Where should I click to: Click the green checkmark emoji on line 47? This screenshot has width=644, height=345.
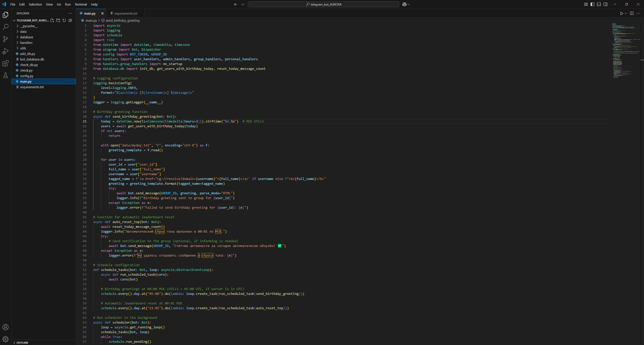pos(279,246)
